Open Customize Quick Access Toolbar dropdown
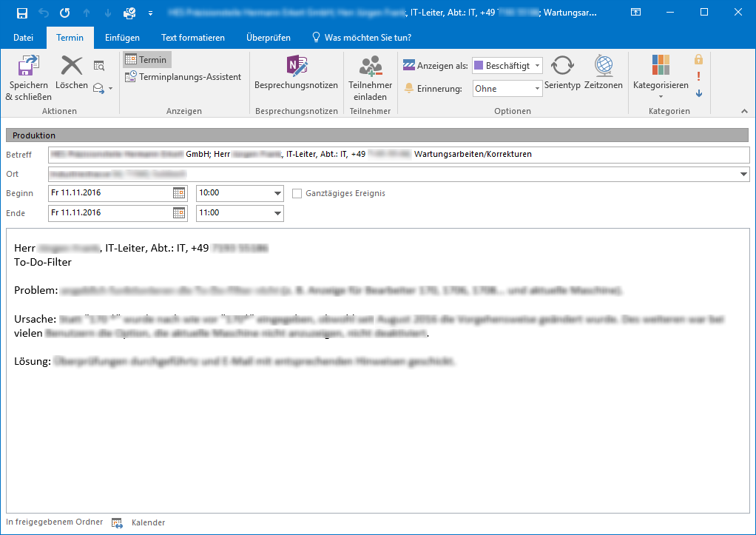 coord(150,13)
